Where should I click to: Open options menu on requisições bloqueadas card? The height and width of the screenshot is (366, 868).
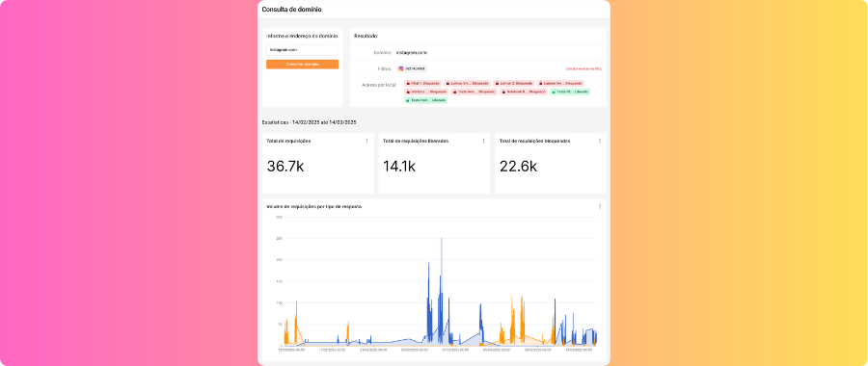[x=600, y=141]
